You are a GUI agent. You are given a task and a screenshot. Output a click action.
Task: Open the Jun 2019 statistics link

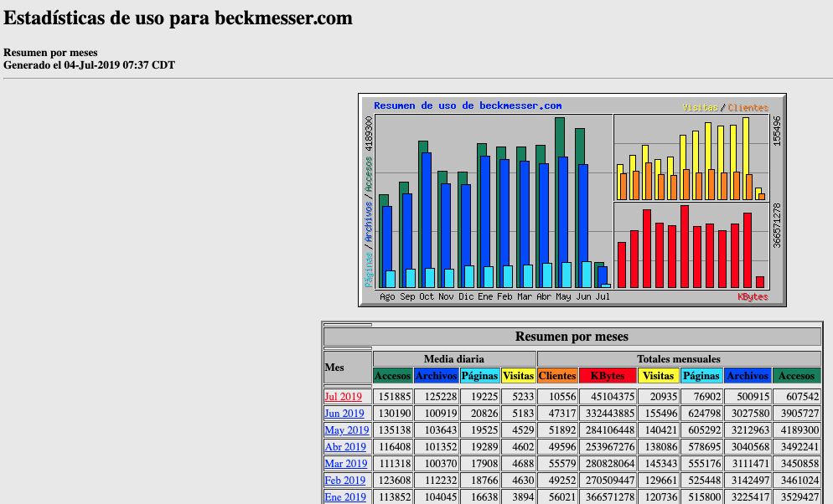click(344, 414)
